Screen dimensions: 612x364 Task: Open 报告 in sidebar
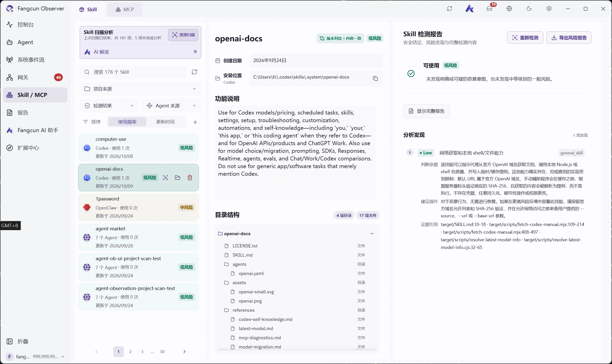point(35,112)
